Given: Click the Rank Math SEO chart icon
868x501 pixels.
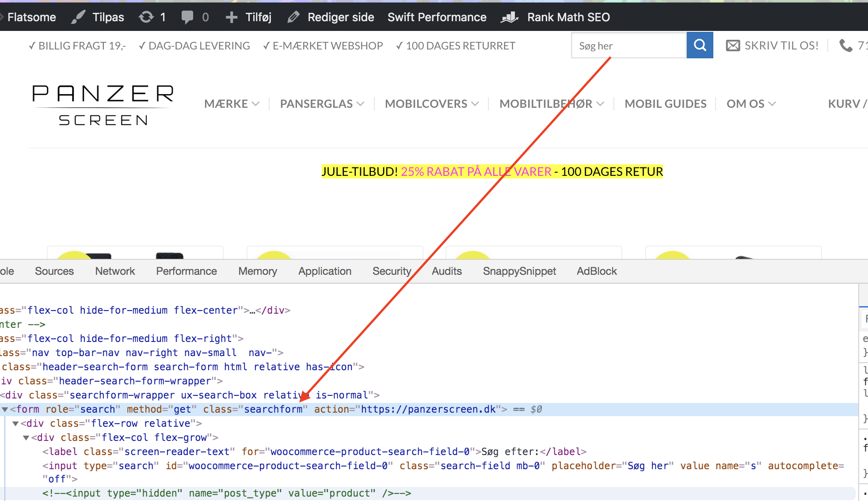Looking at the screenshot, I should click(x=510, y=17).
